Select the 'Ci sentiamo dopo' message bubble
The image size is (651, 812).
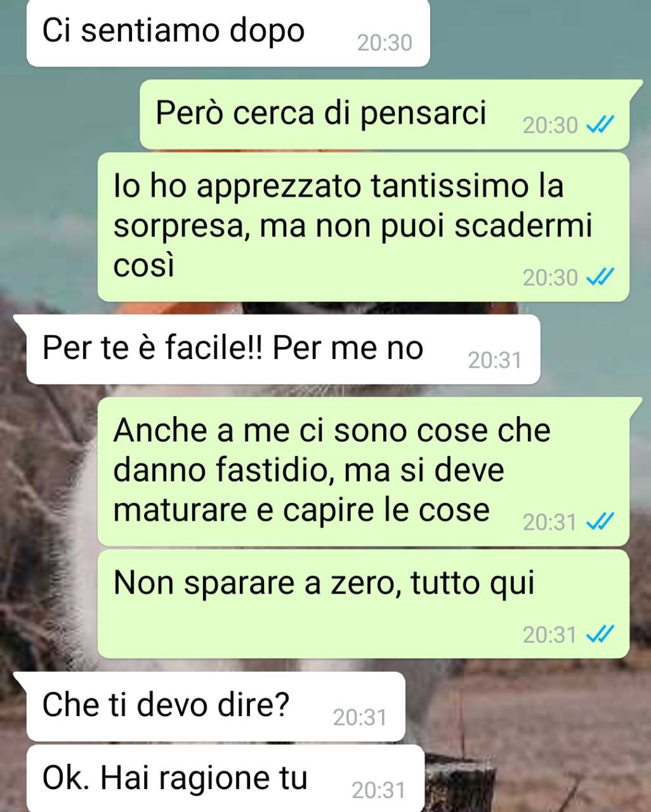click(228, 32)
